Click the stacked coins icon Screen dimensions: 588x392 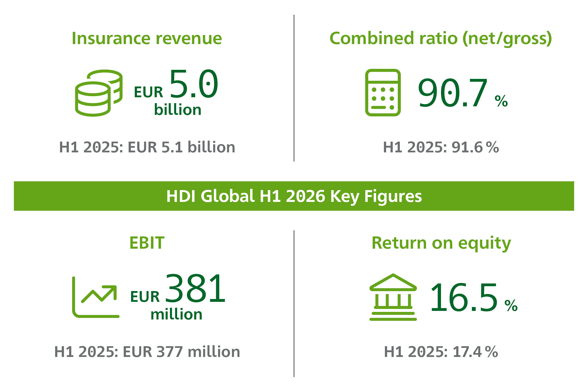[99, 93]
